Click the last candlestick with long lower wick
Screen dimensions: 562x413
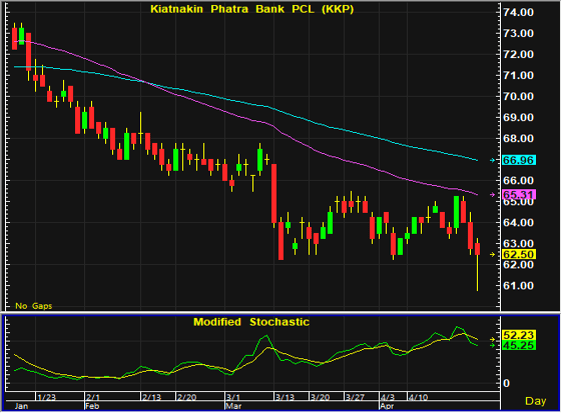(477, 264)
